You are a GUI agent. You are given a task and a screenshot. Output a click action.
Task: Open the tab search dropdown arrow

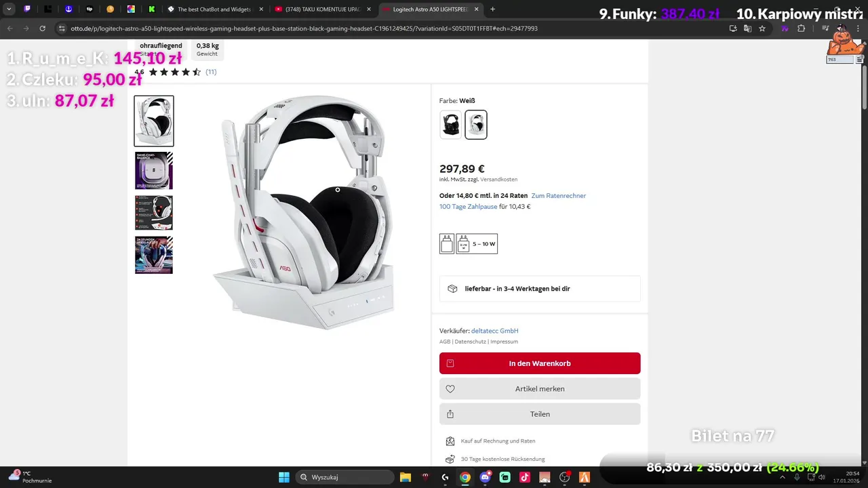click(x=9, y=9)
